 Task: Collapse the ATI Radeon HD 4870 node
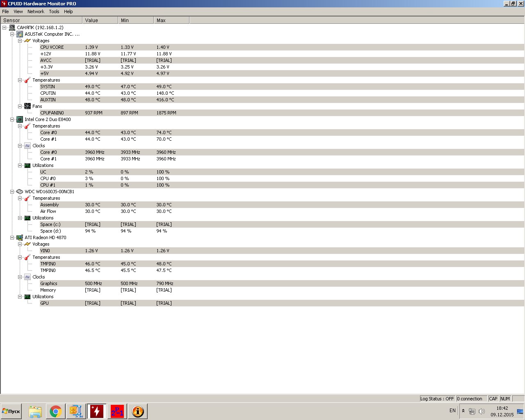coord(12,237)
